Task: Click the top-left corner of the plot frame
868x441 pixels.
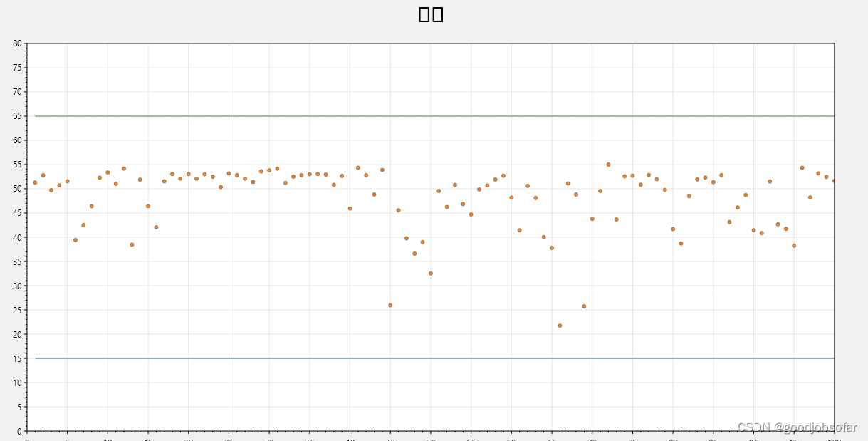Action: click(x=26, y=43)
